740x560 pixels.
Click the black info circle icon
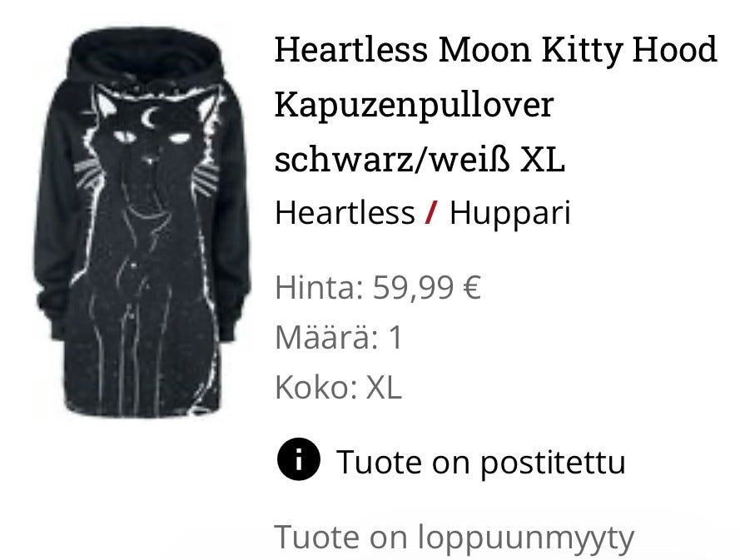tap(298, 459)
